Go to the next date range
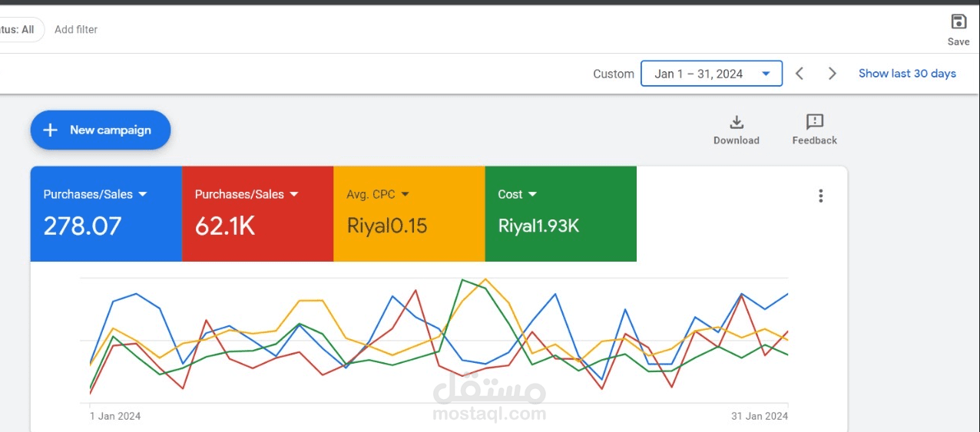980x432 pixels. pyautogui.click(x=832, y=74)
